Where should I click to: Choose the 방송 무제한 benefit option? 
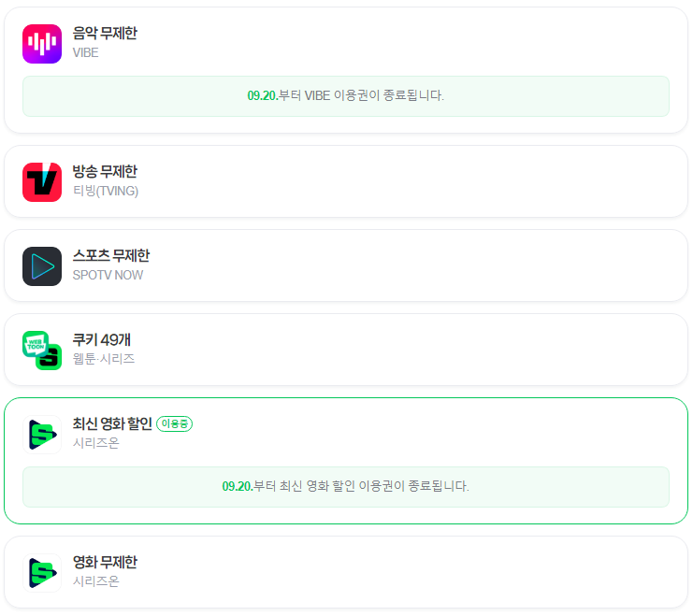pyautogui.click(x=105, y=172)
